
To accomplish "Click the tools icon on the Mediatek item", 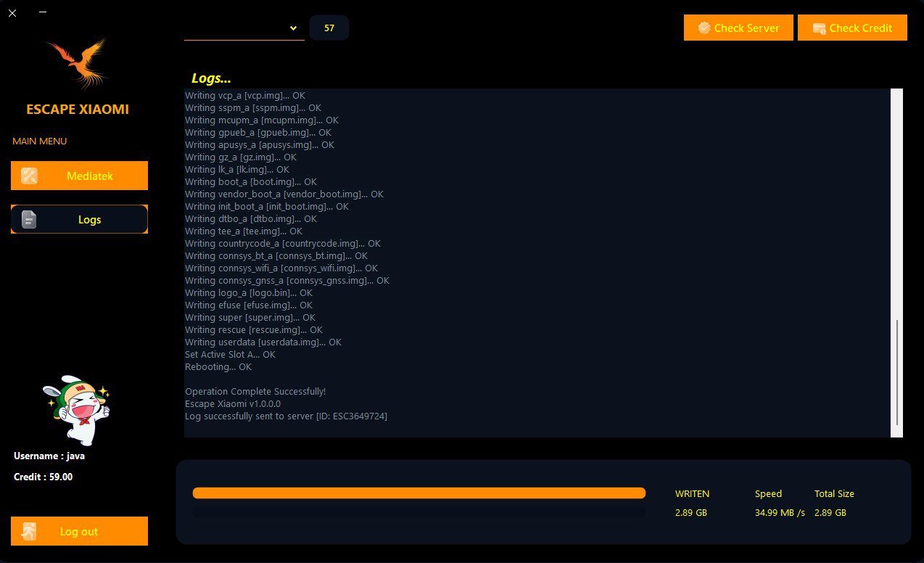I will [29, 176].
